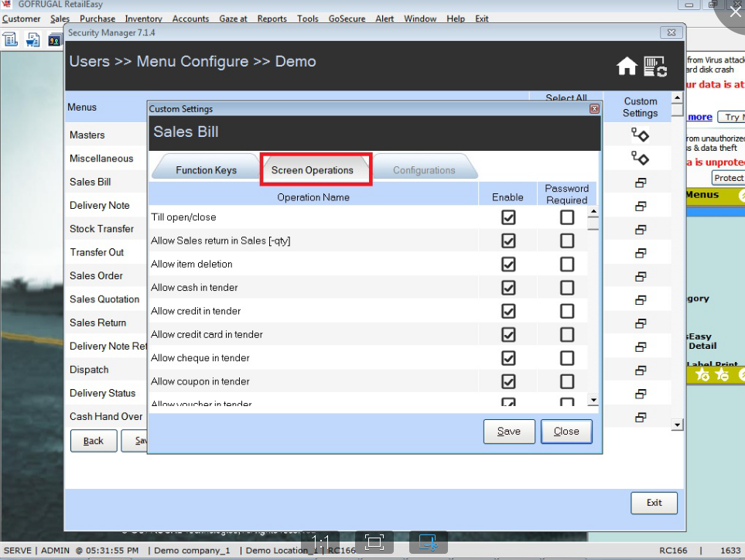Open custom settings icon for Sales Bill row
This screenshot has height=560, width=745.
tap(641, 183)
